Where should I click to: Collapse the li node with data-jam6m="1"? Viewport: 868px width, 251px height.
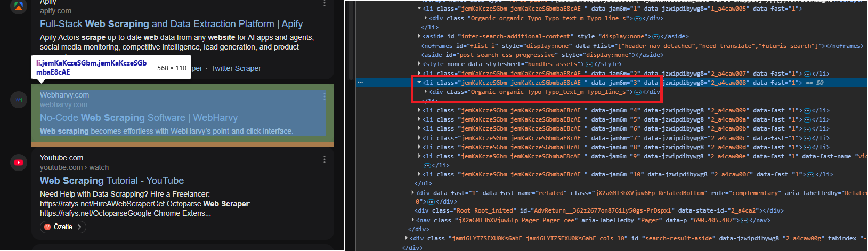419,9
